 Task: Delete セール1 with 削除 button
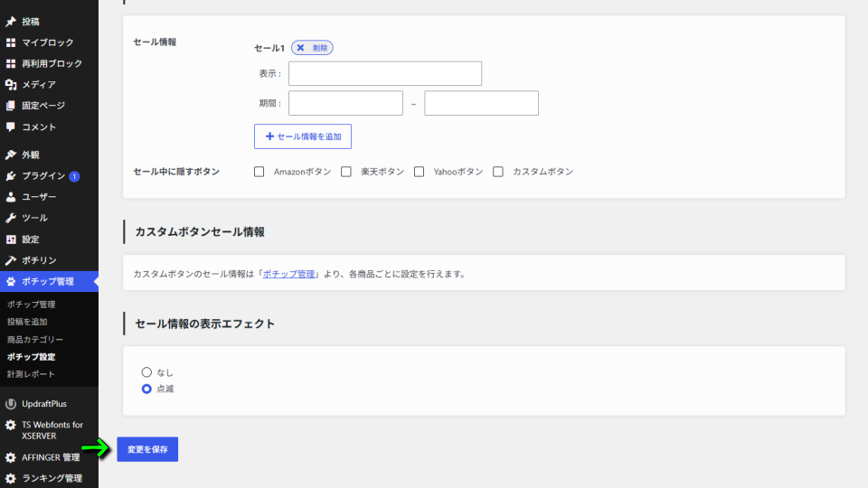point(312,48)
